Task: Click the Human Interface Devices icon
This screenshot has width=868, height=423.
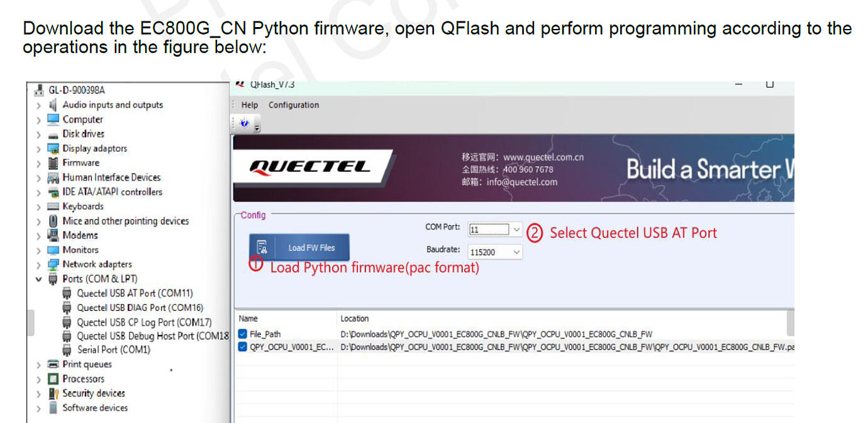Action: pyautogui.click(x=53, y=178)
